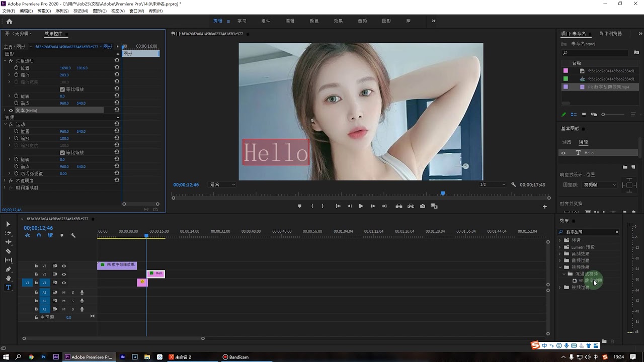The image size is (644, 362).
Task: Mark Out point in Program monitor
Action: coord(323,206)
